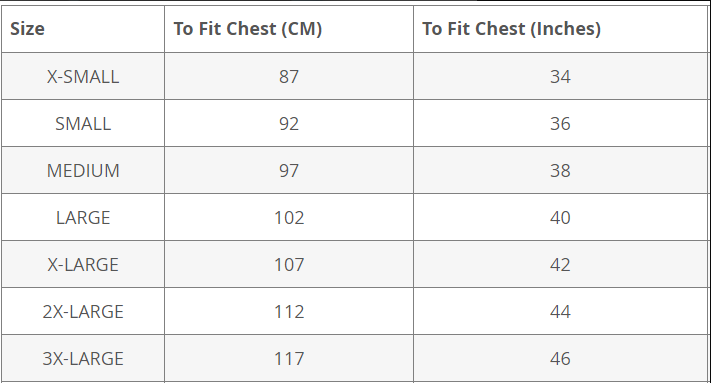Select the 92 centimeter chest value
711x383 pixels.
click(x=289, y=123)
